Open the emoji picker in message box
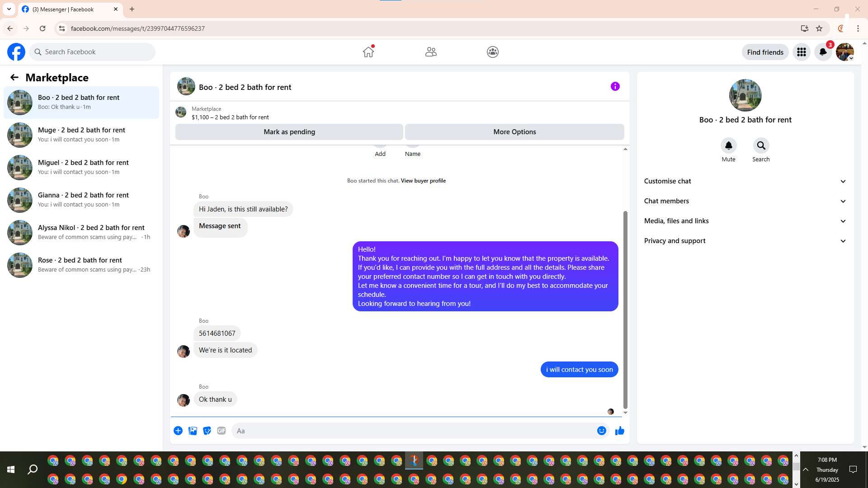Viewport: 868px width, 488px height. pos(601,431)
